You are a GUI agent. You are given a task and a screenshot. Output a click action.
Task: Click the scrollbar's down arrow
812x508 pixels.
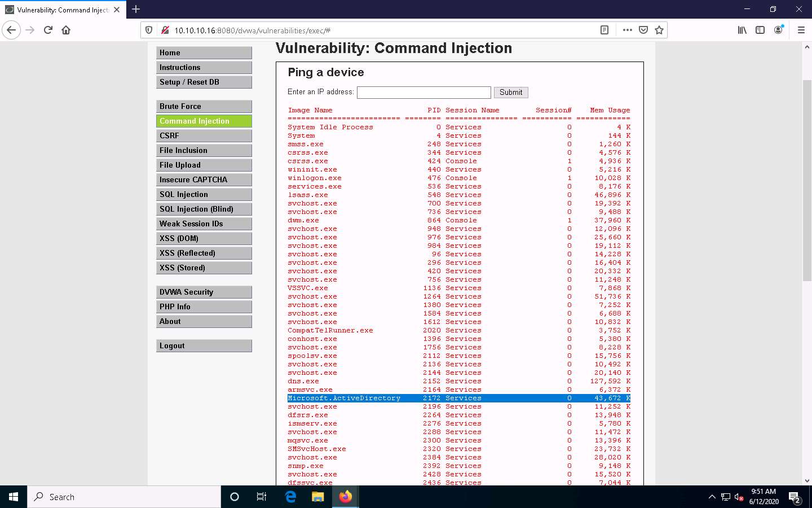807,480
